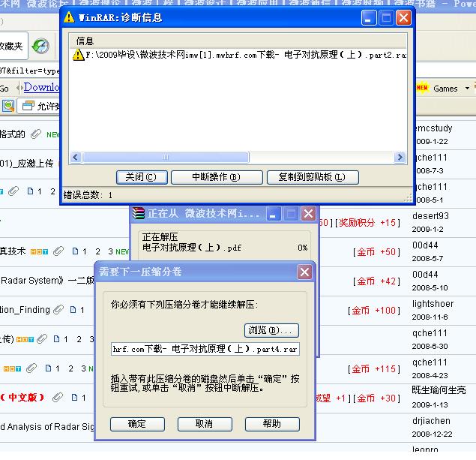Click page 1 link in tion_Finding row
476x460 pixels.
tap(82, 310)
